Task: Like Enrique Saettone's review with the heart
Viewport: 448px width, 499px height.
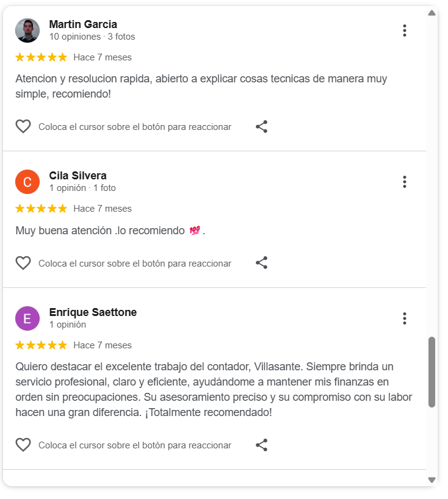Action: [23, 445]
